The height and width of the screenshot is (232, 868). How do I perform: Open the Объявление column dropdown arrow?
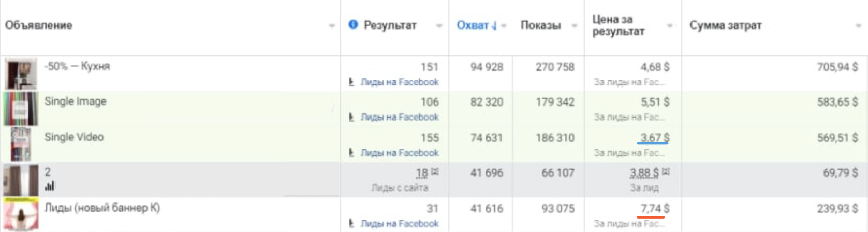click(332, 26)
